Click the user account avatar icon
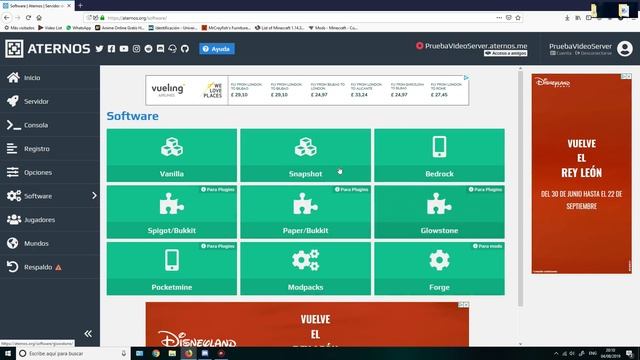 (624, 49)
